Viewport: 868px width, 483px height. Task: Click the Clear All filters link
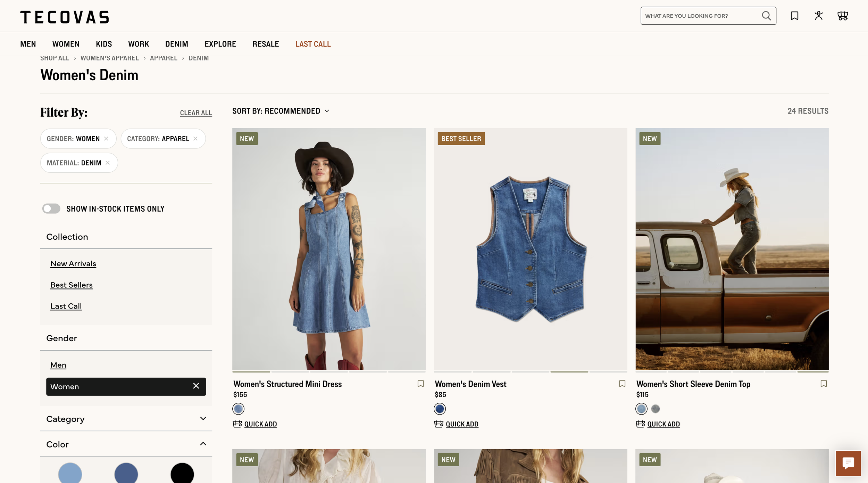point(196,113)
